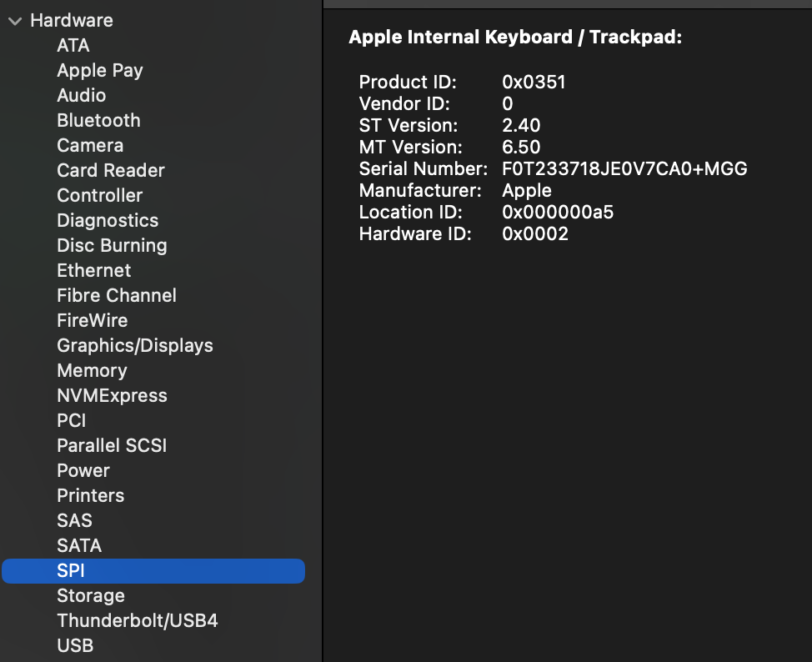
Task: Click the Serial Number value text
Action: 624,169
